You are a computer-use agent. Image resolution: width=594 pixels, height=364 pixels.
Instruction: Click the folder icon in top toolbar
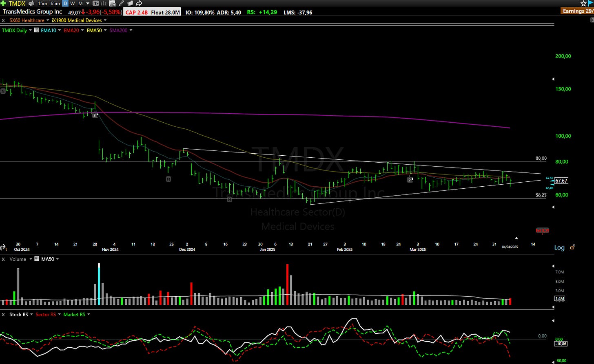[x=130, y=3]
